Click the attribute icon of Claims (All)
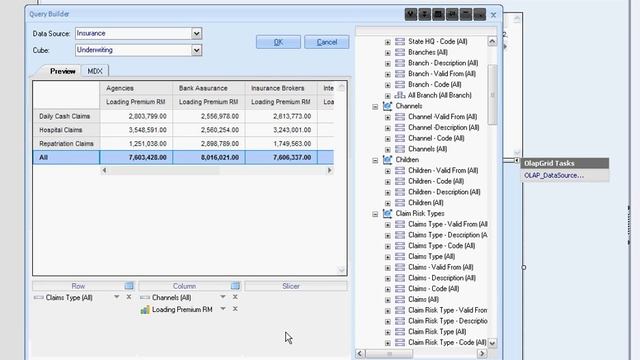Image resolution: width=640 pixels, height=360 pixels. click(x=400, y=300)
